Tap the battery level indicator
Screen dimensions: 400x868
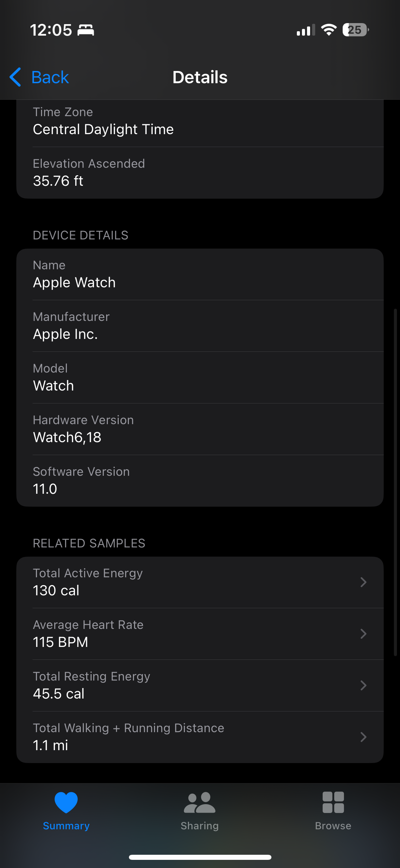(x=355, y=30)
